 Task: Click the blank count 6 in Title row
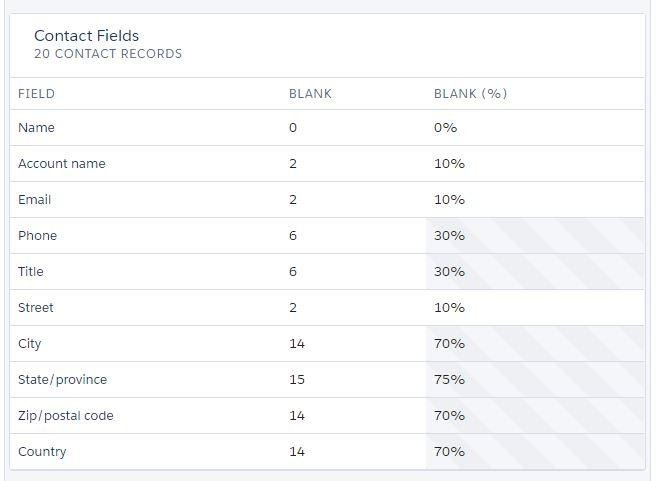point(293,272)
